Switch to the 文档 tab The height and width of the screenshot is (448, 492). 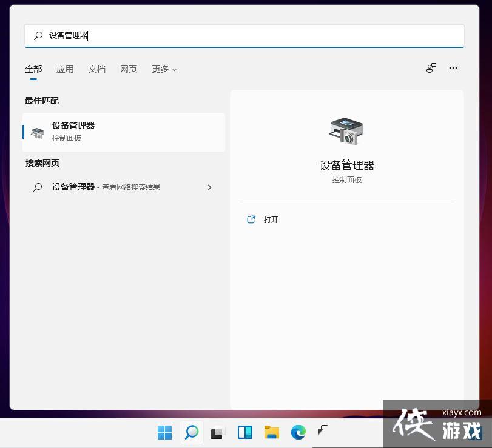click(x=96, y=69)
